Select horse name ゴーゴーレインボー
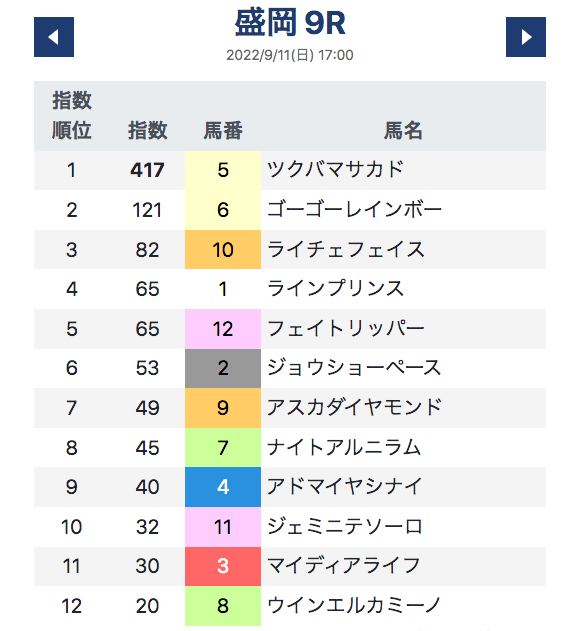The image size is (576, 631). (354, 209)
